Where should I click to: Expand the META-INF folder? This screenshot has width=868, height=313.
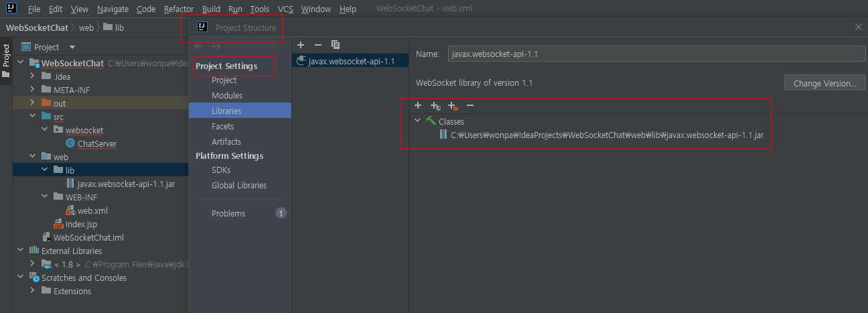coord(33,90)
